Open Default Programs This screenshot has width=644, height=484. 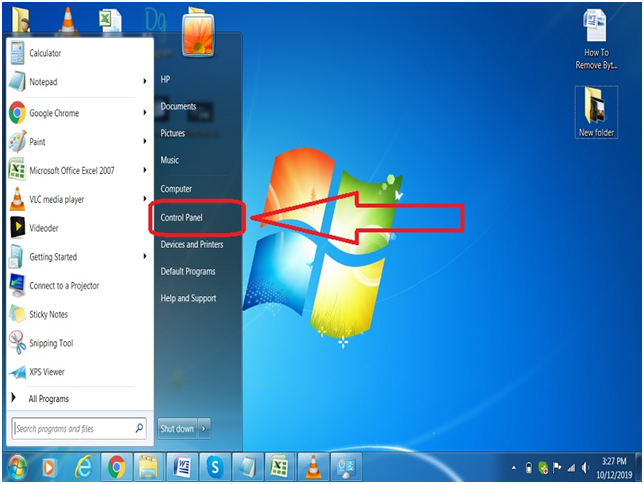click(x=188, y=271)
